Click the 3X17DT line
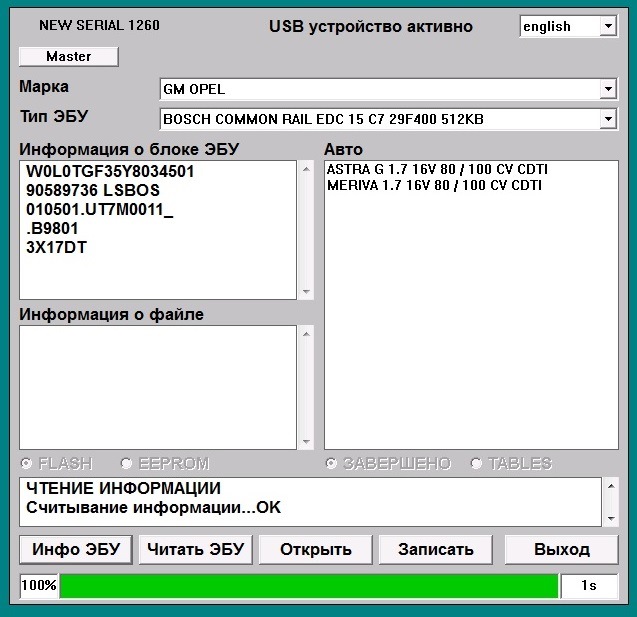This screenshot has height=617, width=637. [x=56, y=247]
